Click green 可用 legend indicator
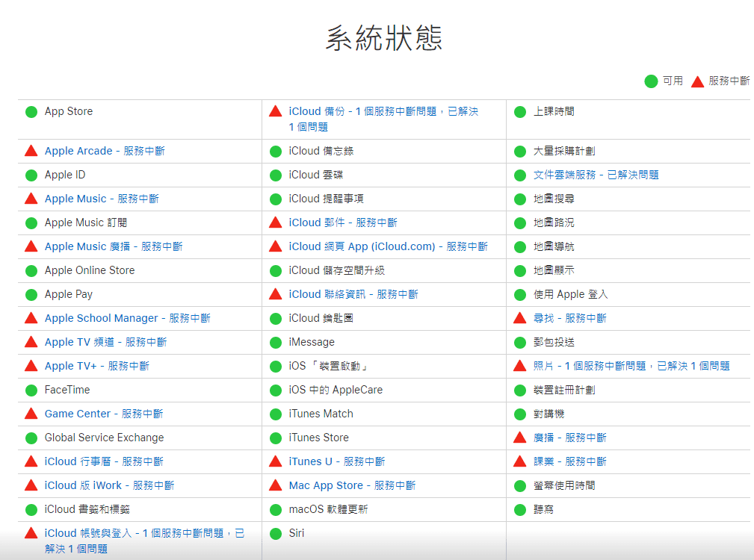This screenshot has width=754, height=560. tap(651, 81)
